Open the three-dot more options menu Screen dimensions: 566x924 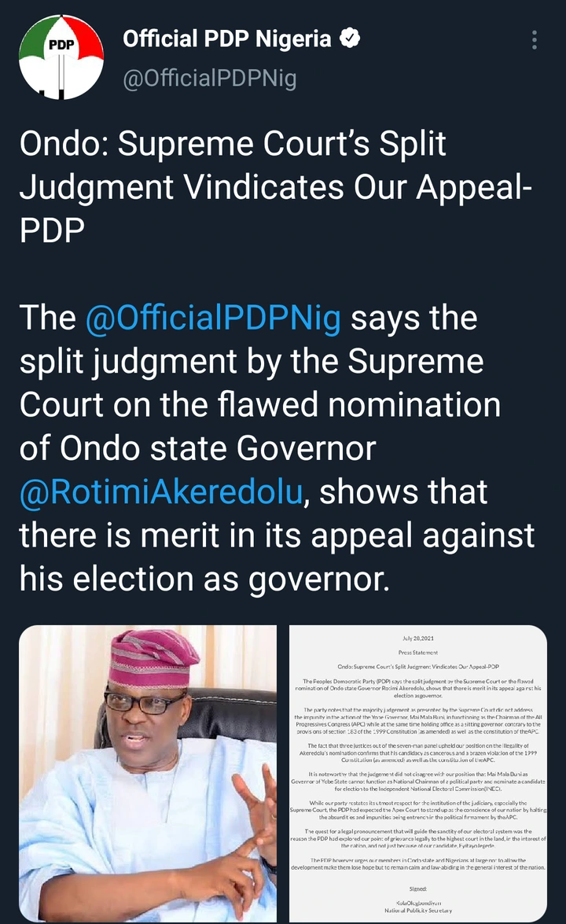point(535,41)
